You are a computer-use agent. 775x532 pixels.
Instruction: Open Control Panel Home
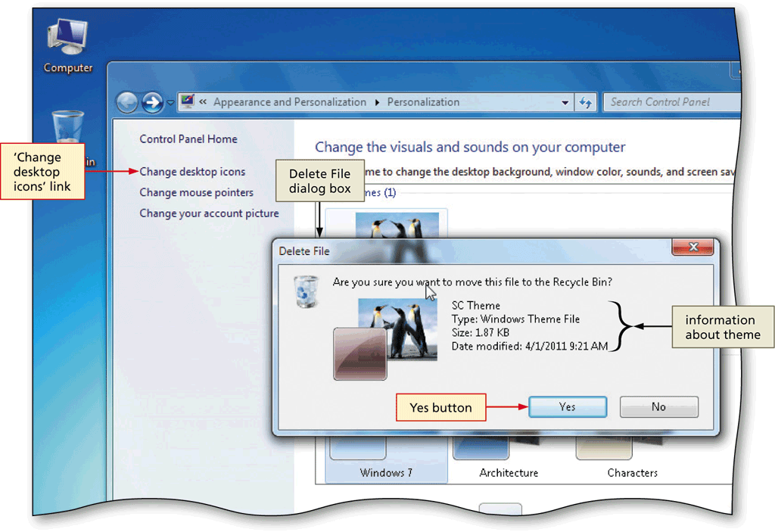pyautogui.click(x=188, y=139)
